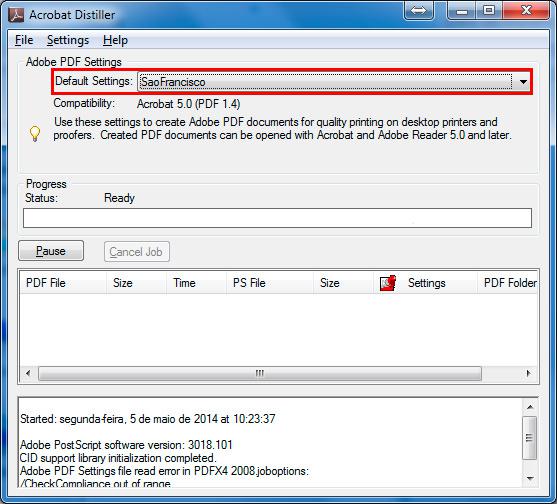Viewport: 557px width, 504px height.
Task: Click the 'Ready' status text
Action: click(x=119, y=198)
